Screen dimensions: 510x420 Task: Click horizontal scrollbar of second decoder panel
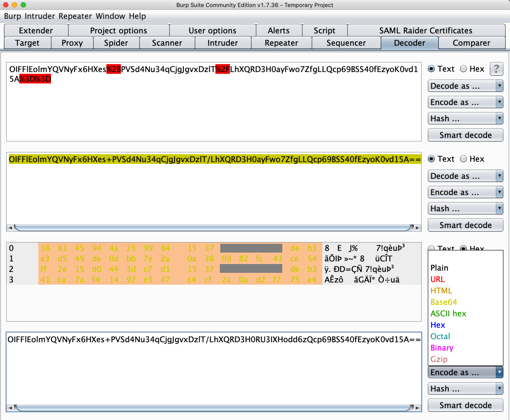coord(214,228)
